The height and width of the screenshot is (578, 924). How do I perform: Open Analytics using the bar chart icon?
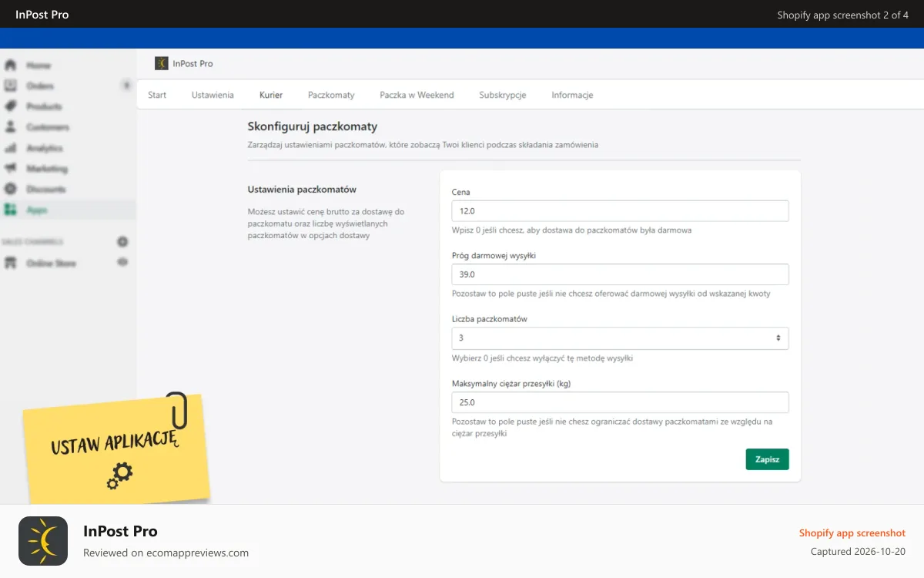tap(11, 148)
